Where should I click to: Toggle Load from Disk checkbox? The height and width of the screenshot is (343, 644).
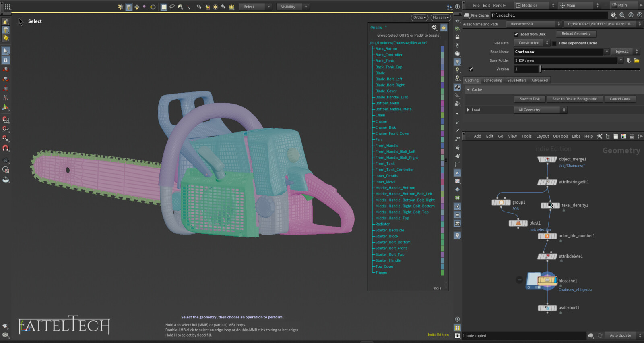516,34
